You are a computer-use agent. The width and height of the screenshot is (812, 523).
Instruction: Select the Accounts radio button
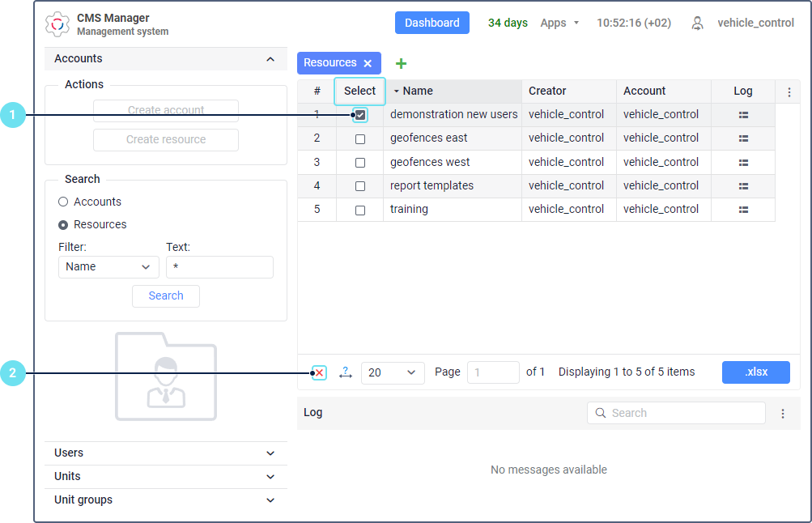63,202
